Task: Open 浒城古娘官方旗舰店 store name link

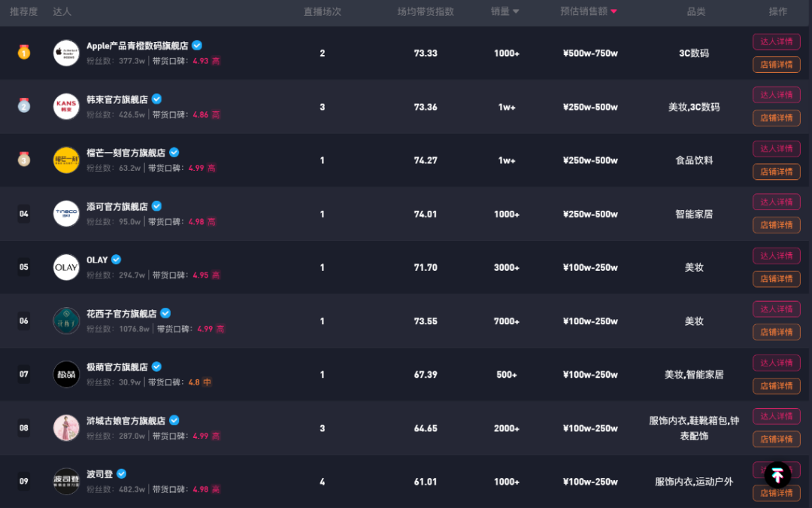Action: pyautogui.click(x=126, y=421)
